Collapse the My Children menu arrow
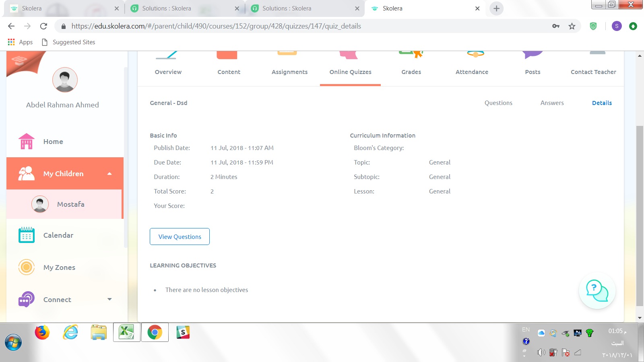 pos(109,174)
